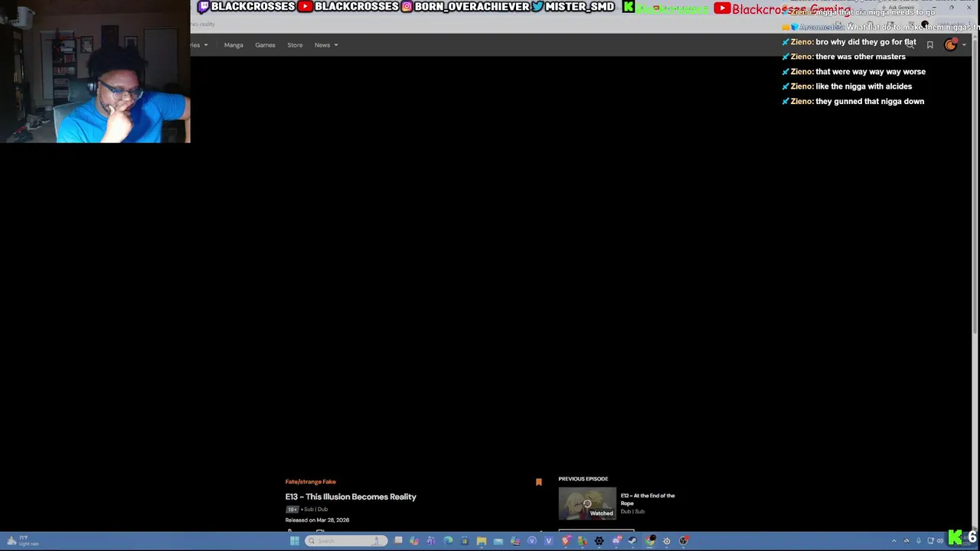This screenshot has height=551, width=980.
Task: Open the Windows Start button
Action: click(294, 541)
